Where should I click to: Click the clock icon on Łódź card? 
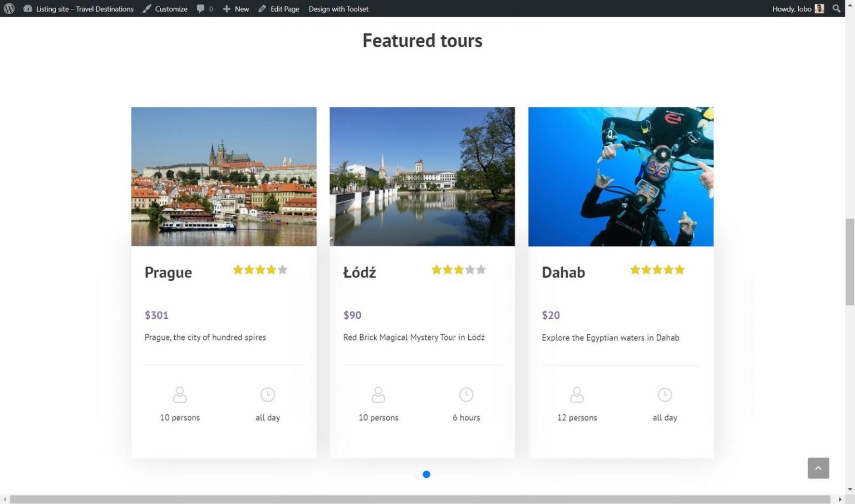click(466, 394)
